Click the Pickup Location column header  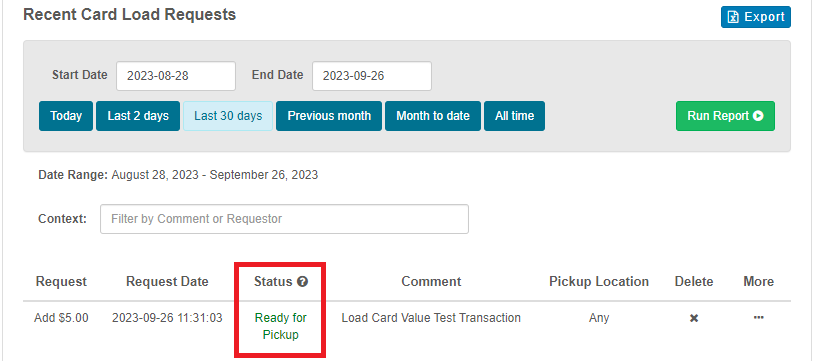[x=599, y=282]
